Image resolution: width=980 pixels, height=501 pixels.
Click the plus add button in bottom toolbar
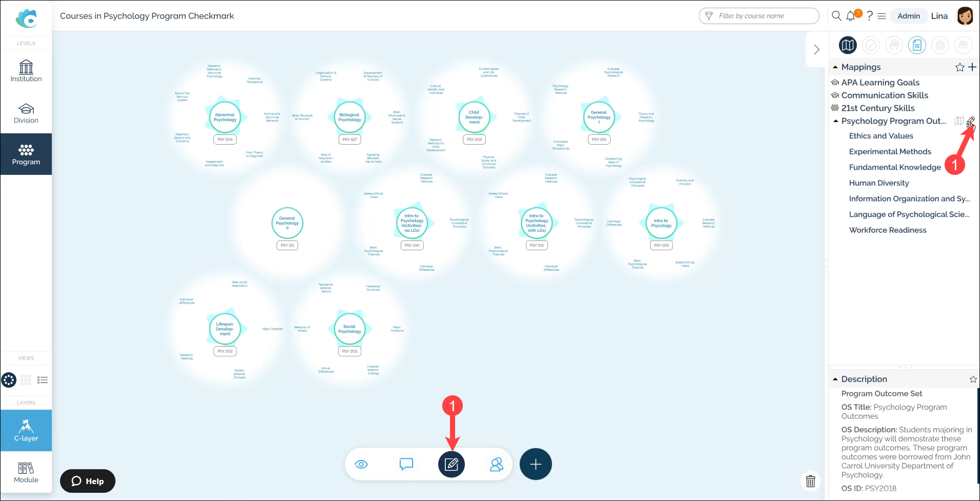535,464
